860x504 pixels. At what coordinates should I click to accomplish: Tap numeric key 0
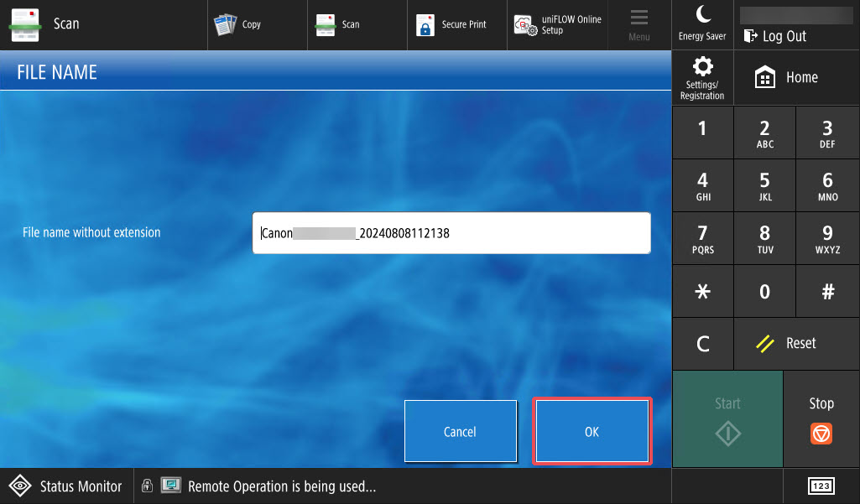click(764, 291)
